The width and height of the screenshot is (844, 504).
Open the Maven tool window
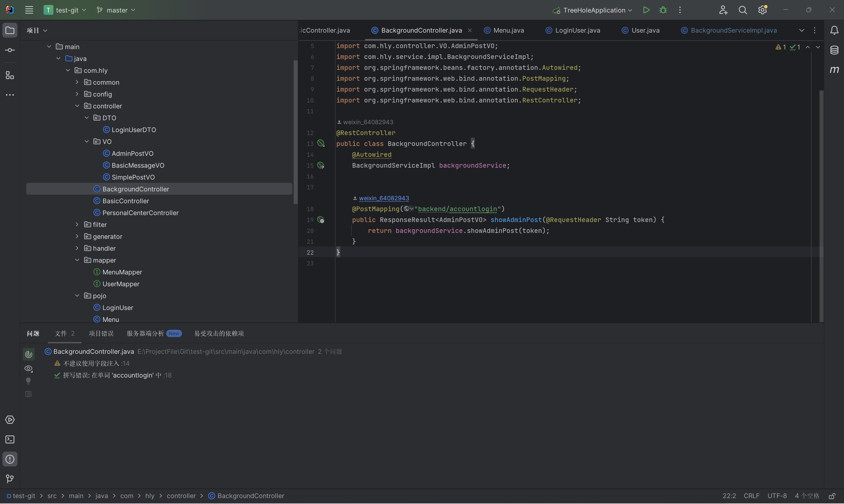pos(834,70)
